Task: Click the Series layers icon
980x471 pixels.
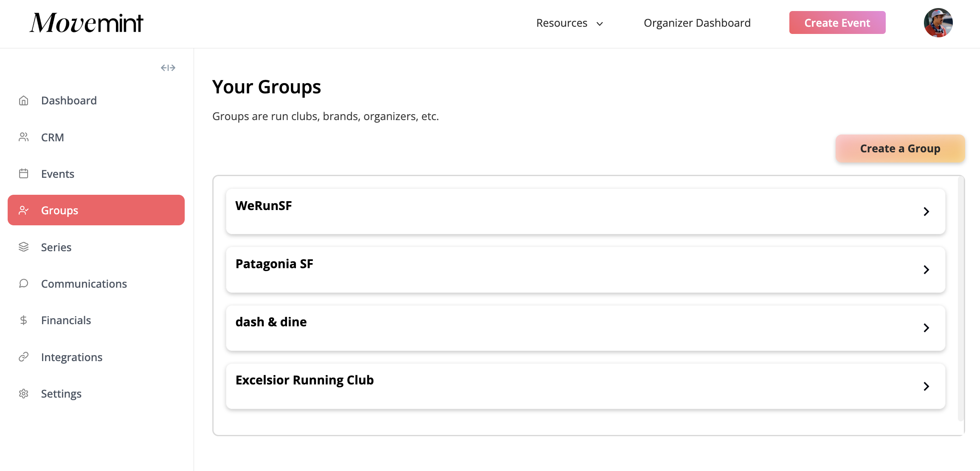Action: coord(24,247)
